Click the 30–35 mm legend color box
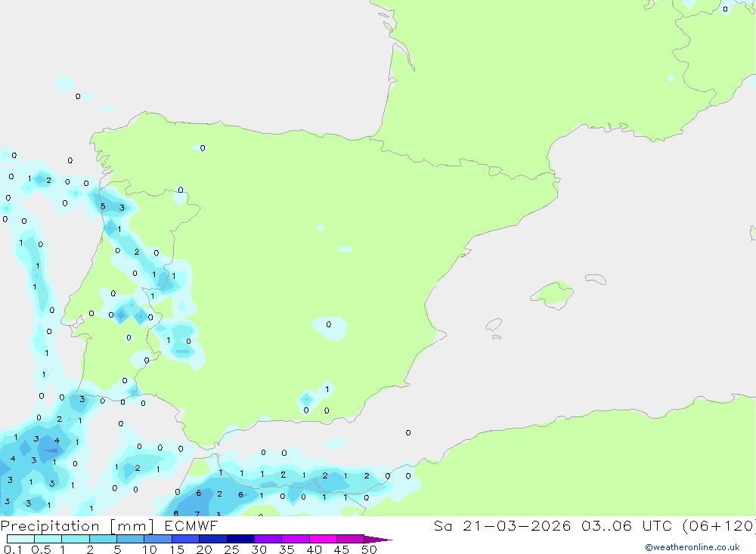The image size is (756, 554). point(268,539)
